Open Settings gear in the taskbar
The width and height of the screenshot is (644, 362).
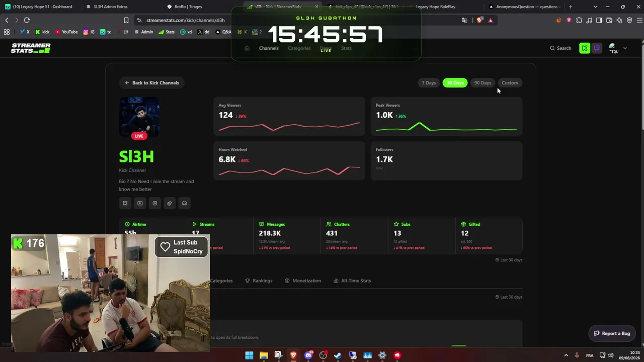coord(382,355)
